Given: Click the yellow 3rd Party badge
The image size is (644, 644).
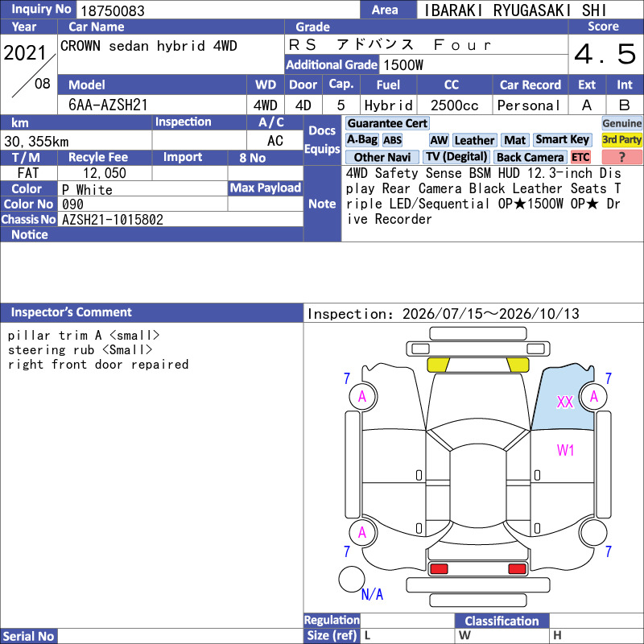Looking at the screenshot, I should click(621, 139).
